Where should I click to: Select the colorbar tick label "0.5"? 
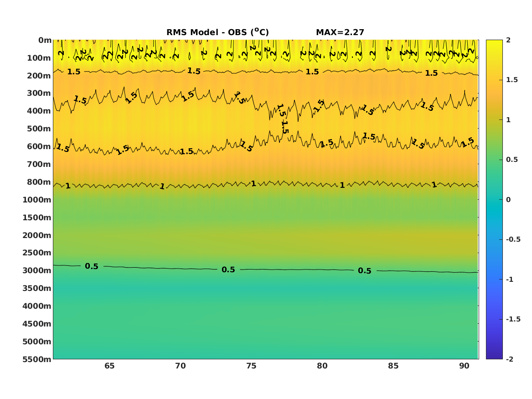(512, 160)
